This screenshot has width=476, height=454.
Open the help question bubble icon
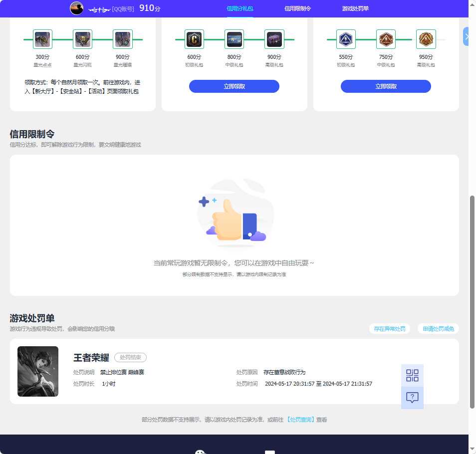tap(412, 398)
